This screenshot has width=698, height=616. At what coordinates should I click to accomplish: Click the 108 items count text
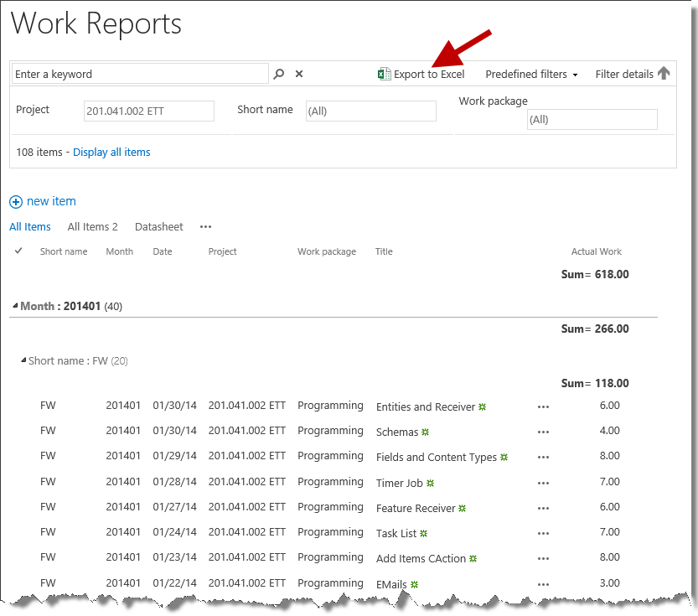tap(39, 153)
